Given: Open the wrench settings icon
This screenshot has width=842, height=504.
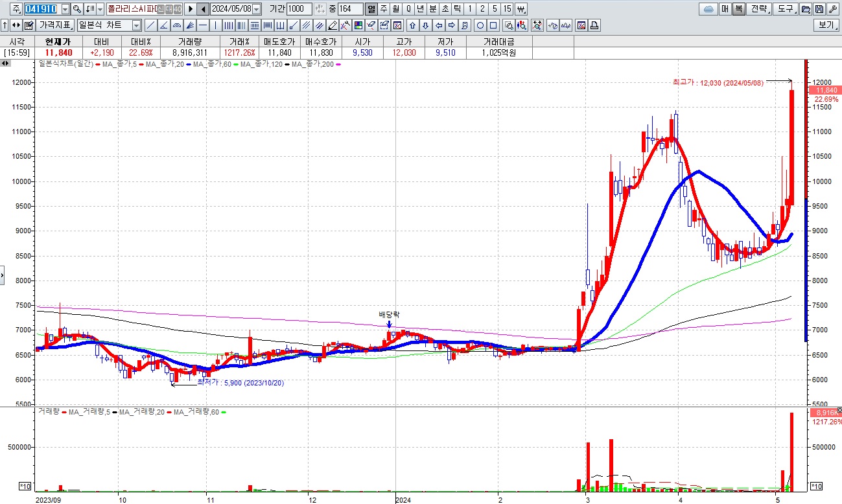Looking at the screenshot, I should point(833,9).
